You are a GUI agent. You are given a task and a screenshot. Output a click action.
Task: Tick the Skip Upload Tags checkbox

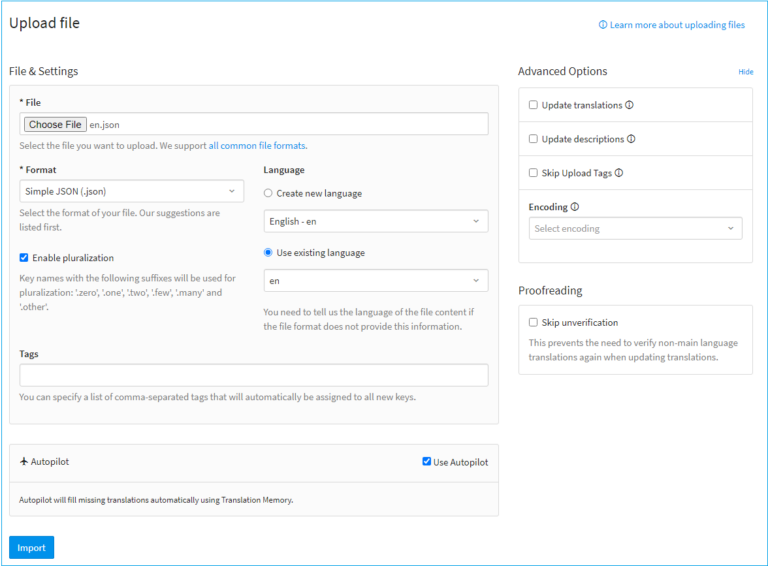click(x=533, y=173)
